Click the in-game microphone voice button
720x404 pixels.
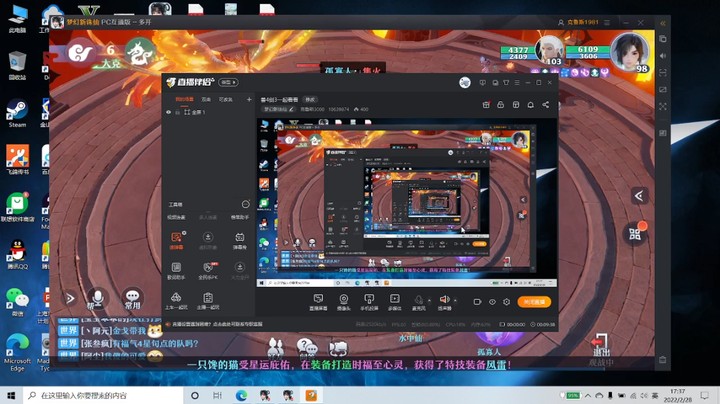[97, 299]
